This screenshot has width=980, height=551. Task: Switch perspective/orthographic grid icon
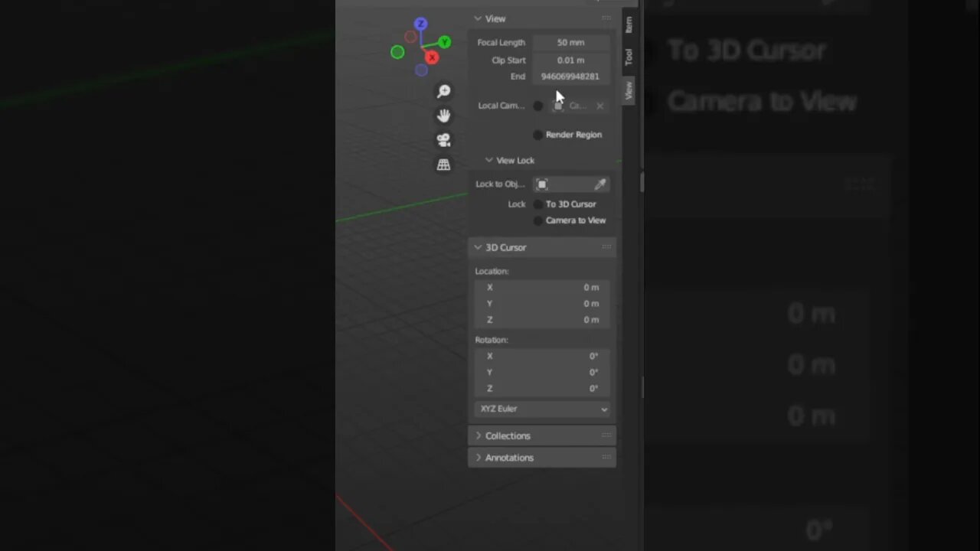[x=443, y=165]
